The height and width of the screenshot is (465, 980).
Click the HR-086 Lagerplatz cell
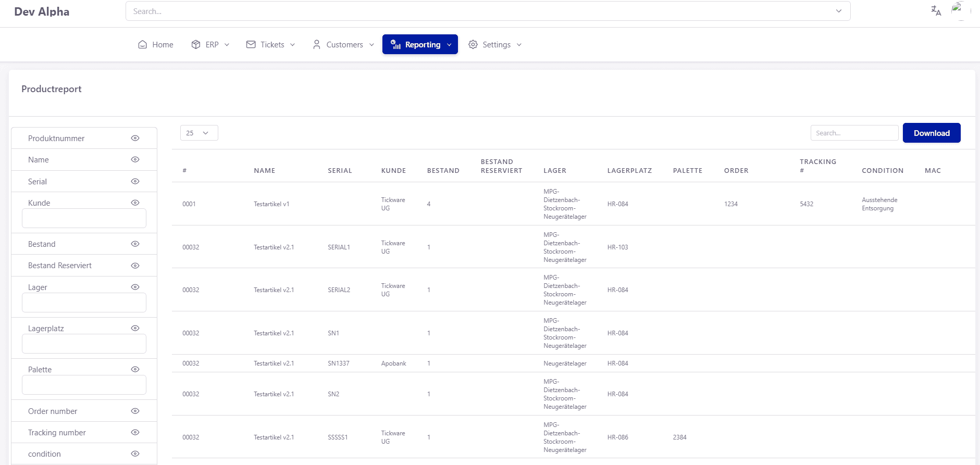pyautogui.click(x=618, y=437)
